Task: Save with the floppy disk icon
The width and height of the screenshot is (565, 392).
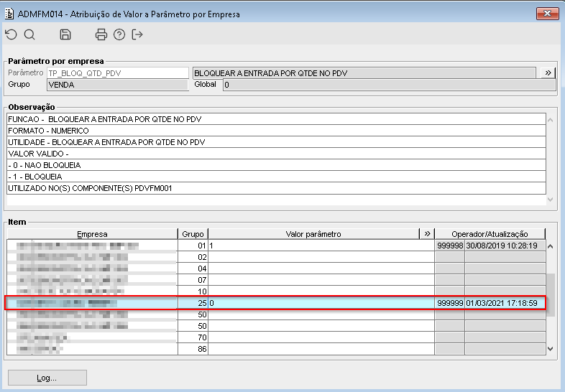Action: pyautogui.click(x=65, y=34)
